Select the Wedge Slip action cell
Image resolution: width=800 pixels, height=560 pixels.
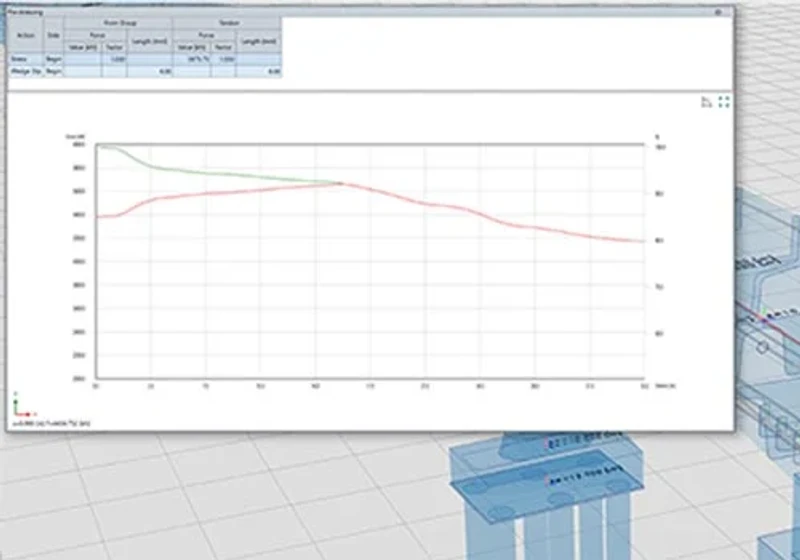point(26,71)
